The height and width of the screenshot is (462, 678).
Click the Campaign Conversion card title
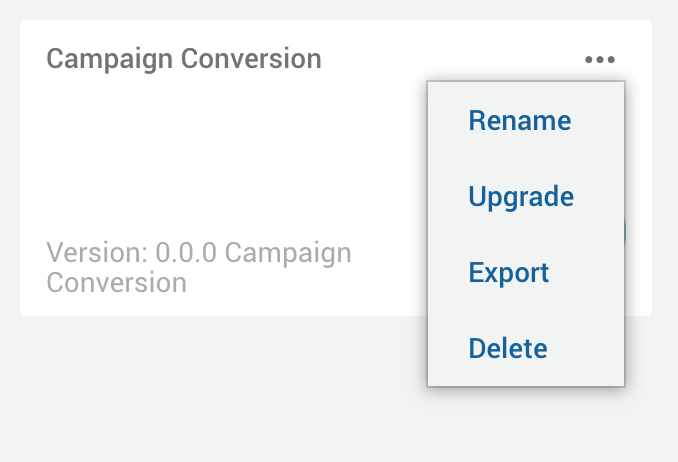(184, 59)
